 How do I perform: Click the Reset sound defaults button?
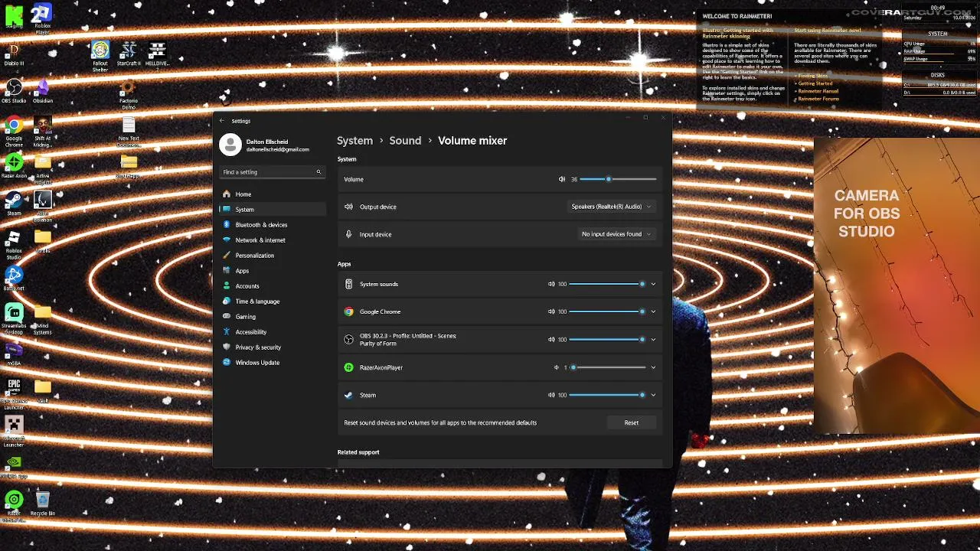point(631,422)
